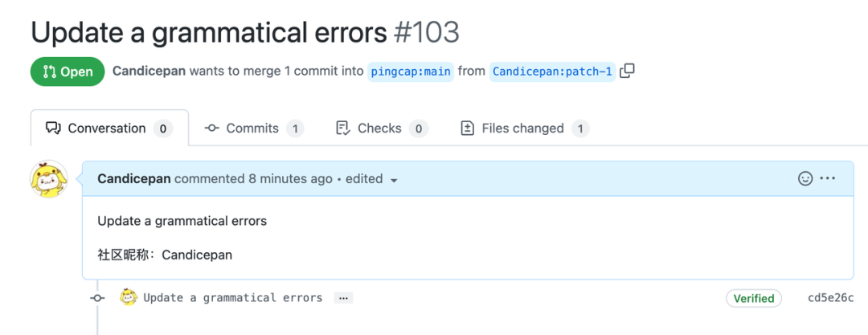Switch to the Conversation tab

pyautogui.click(x=108, y=129)
